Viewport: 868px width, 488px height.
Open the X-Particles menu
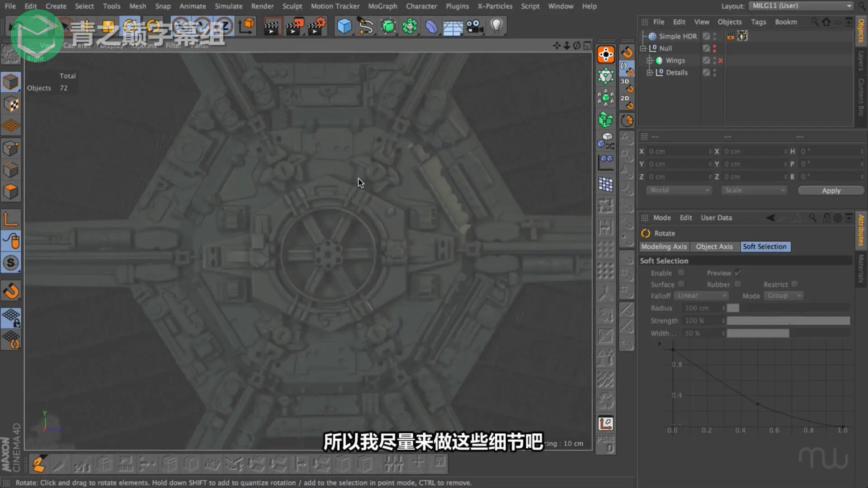pyautogui.click(x=495, y=6)
